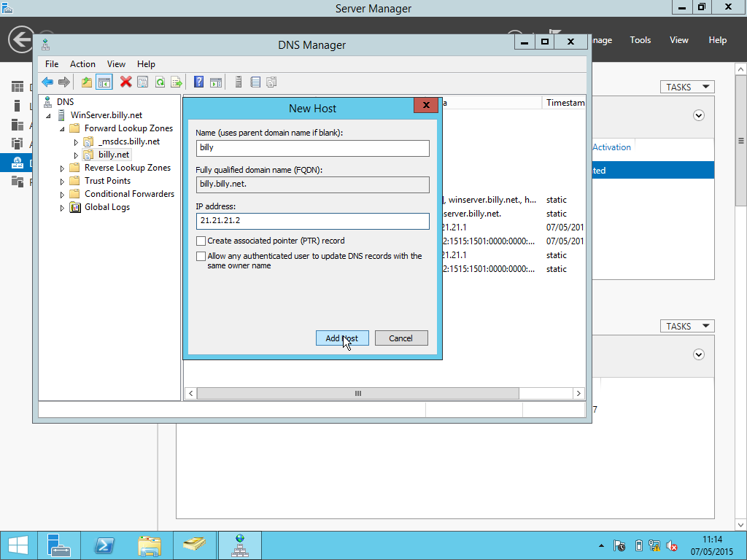Click the server tower icon in DNS toolbar
Image resolution: width=747 pixels, height=560 pixels.
(x=239, y=82)
